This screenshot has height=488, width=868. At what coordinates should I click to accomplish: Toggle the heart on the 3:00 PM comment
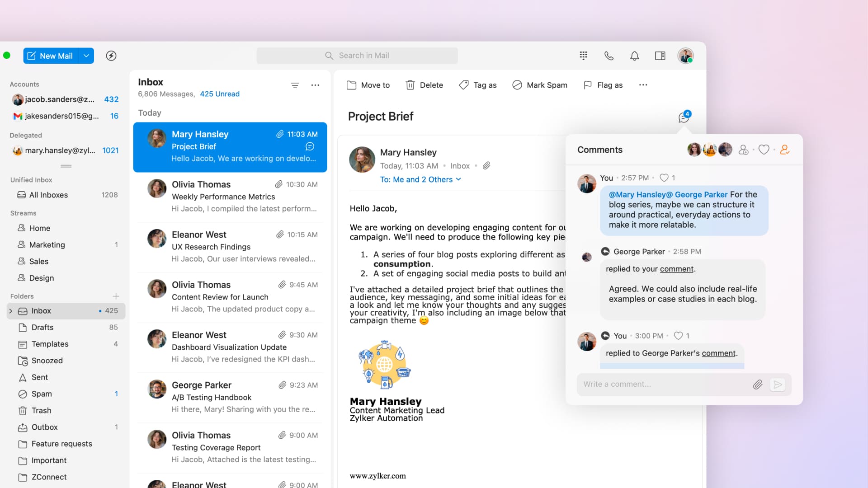678,336
